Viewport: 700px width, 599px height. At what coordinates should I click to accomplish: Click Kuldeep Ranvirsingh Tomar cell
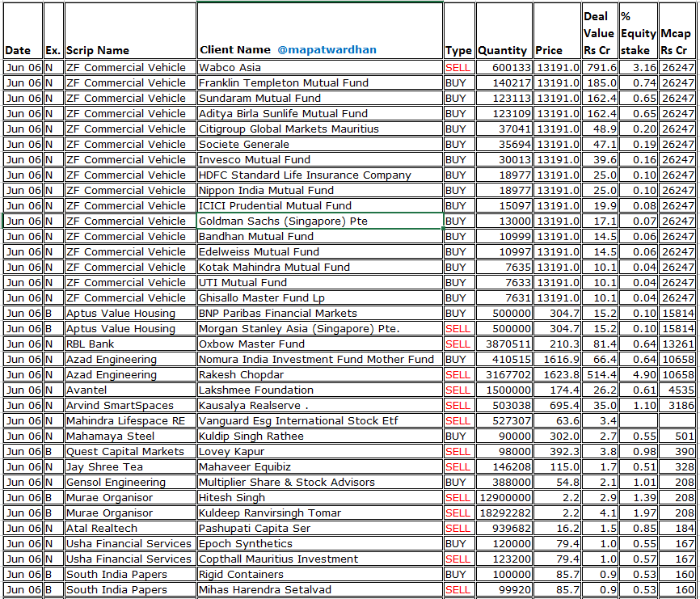tap(319, 513)
